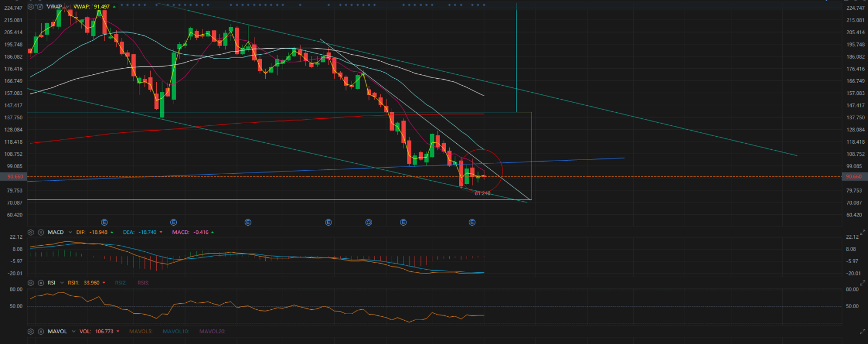The height and width of the screenshot is (344, 868).
Task: Toggle the dimmed MAVOL20 line label
Action: pos(212,331)
